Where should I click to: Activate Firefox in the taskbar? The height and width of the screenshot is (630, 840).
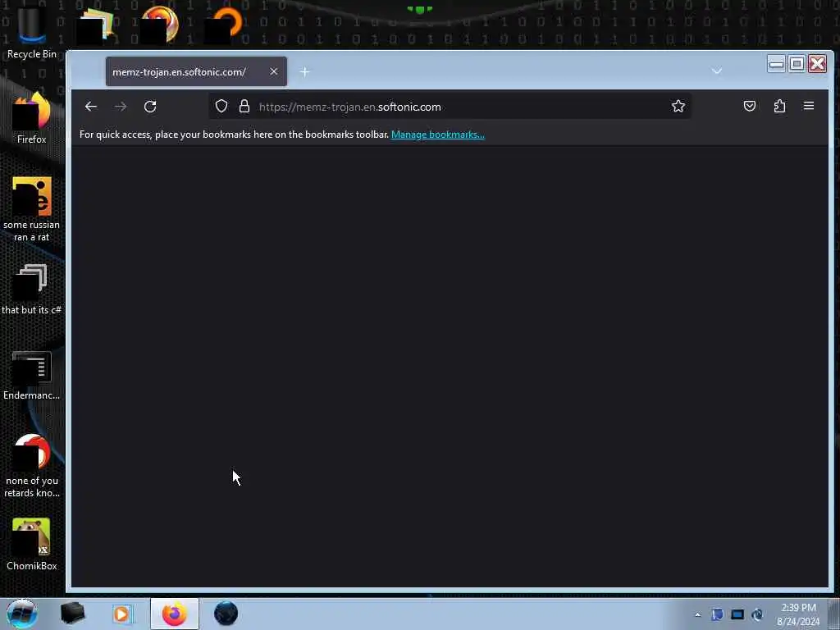(174, 614)
